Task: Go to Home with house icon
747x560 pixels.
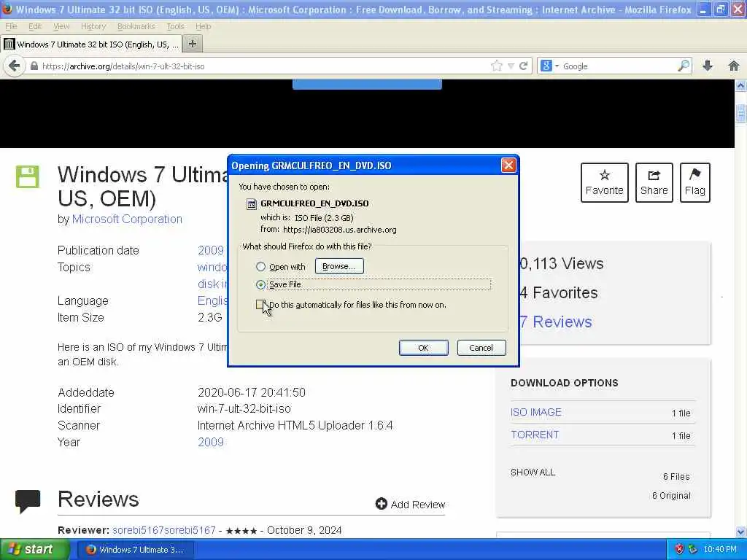Action: pyautogui.click(x=734, y=66)
